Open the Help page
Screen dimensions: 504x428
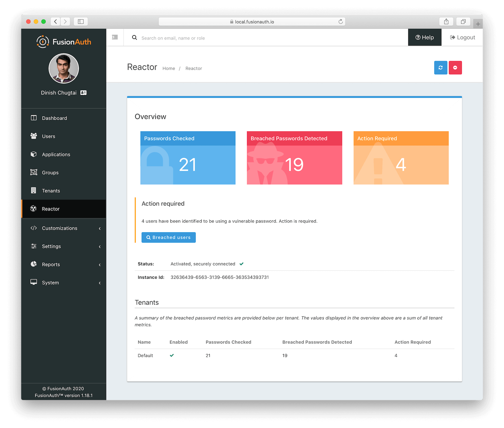(x=425, y=37)
